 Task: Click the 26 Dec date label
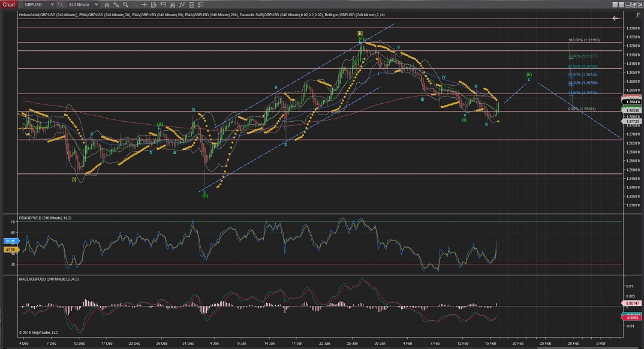[162, 343]
